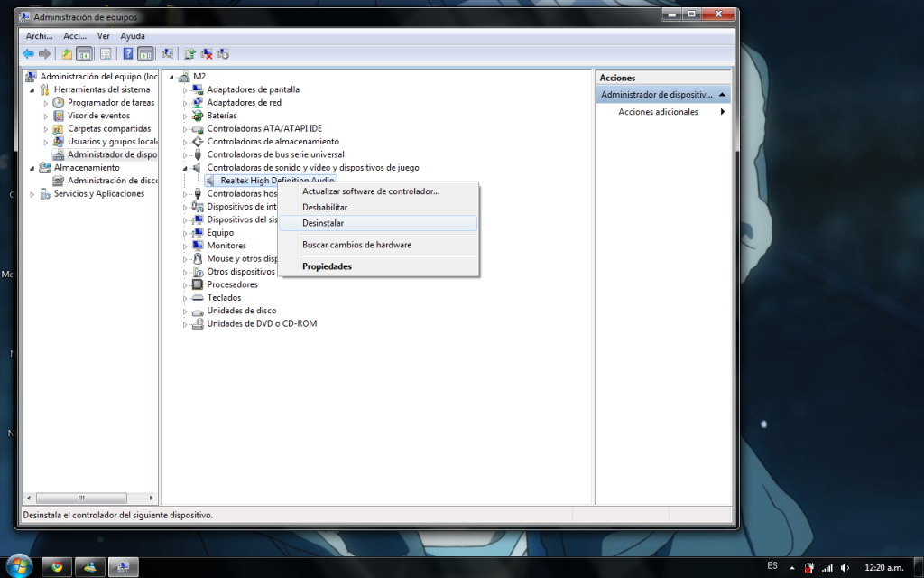924x578 pixels.
Task: Click the ES language indicator in taskbar
Action: coord(772,565)
